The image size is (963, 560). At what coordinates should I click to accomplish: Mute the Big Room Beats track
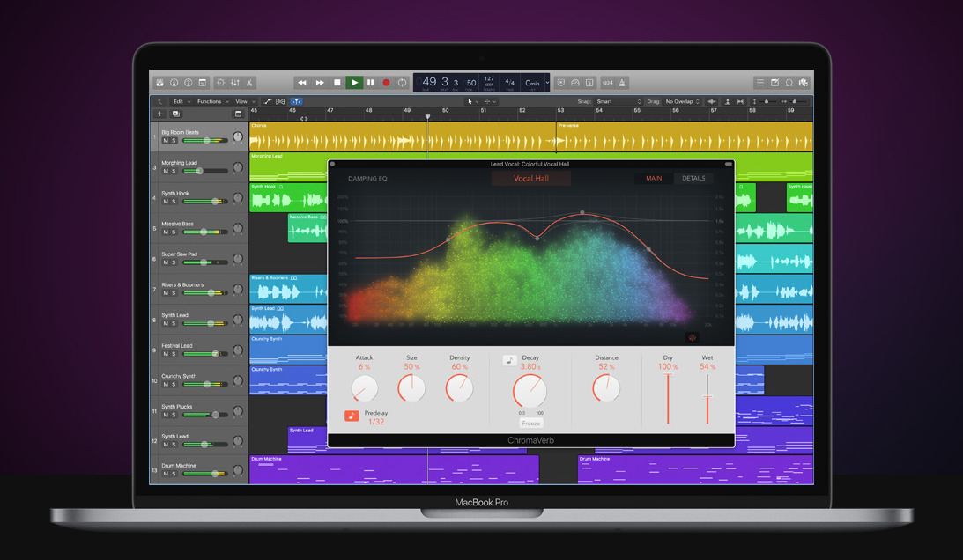click(x=166, y=141)
